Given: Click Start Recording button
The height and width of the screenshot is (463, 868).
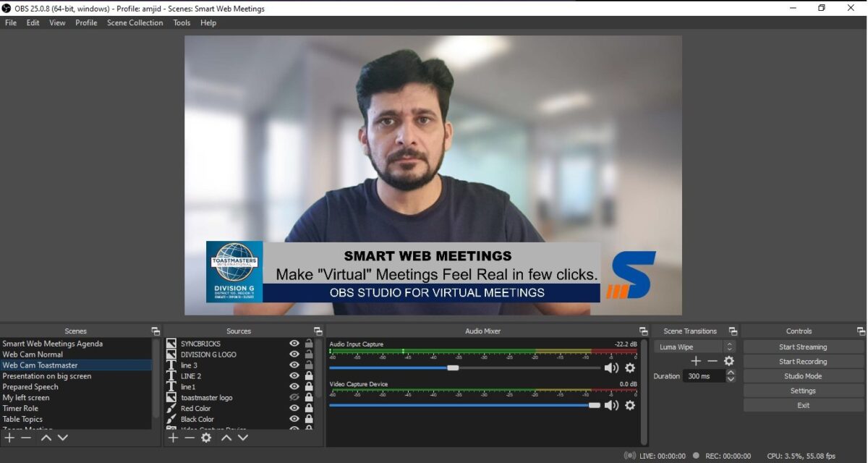Looking at the screenshot, I should [803, 361].
